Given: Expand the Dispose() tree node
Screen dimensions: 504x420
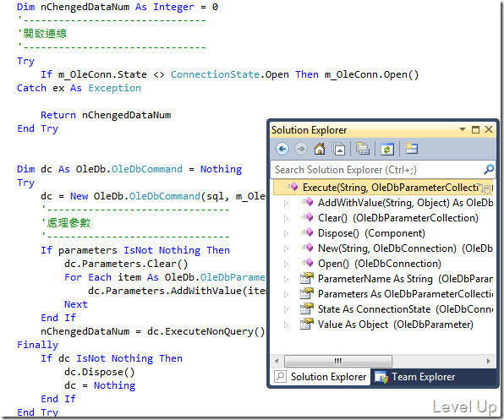Looking at the screenshot, I should coord(286,233).
